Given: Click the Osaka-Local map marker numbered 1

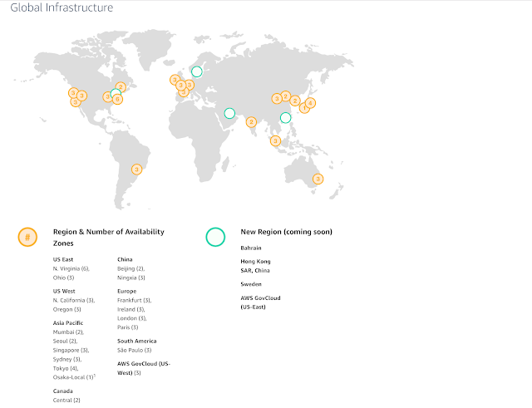Looking at the screenshot, I should 304,108.
